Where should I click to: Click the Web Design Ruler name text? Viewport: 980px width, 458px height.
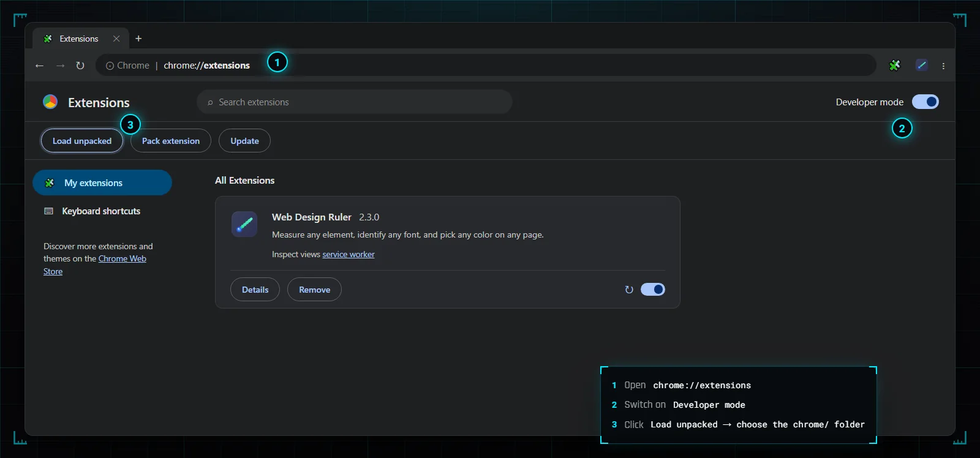[312, 217]
